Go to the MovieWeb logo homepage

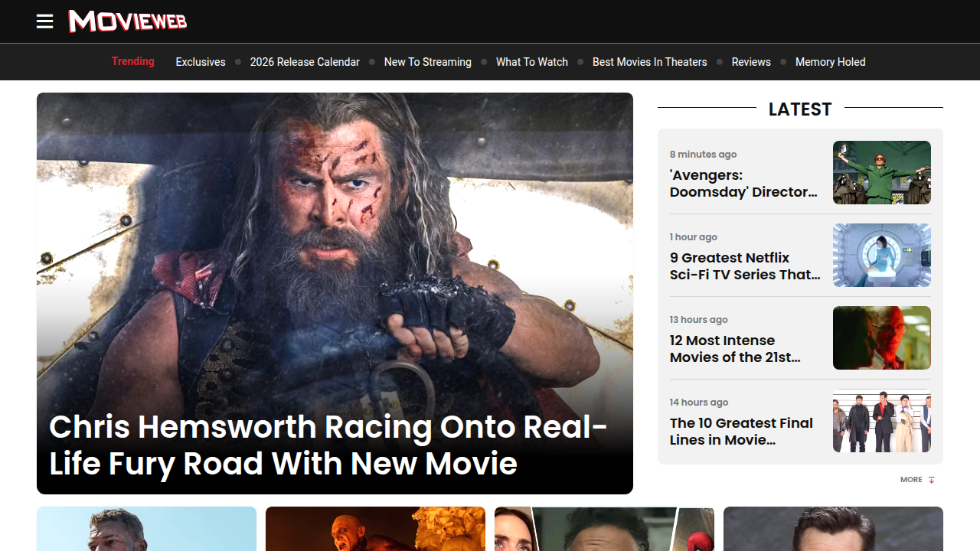click(x=128, y=21)
